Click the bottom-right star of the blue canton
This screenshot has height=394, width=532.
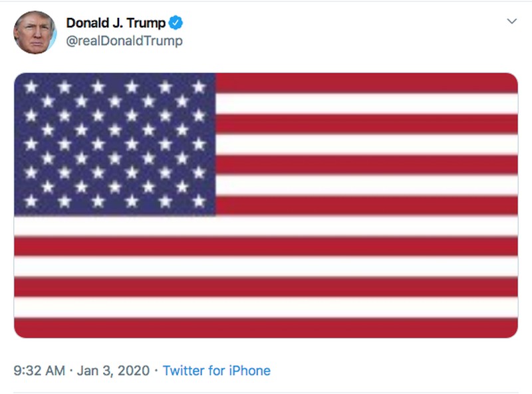198,200
